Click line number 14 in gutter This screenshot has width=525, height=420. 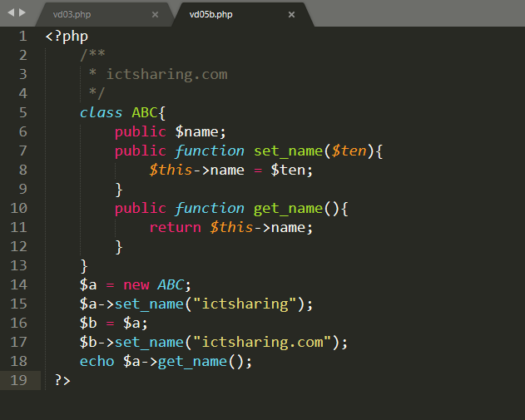[x=19, y=284]
